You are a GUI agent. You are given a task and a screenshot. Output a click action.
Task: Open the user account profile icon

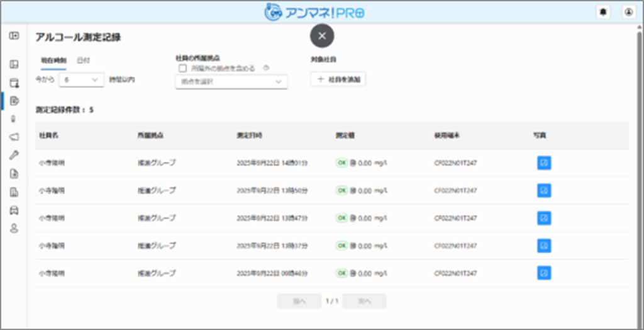628,12
